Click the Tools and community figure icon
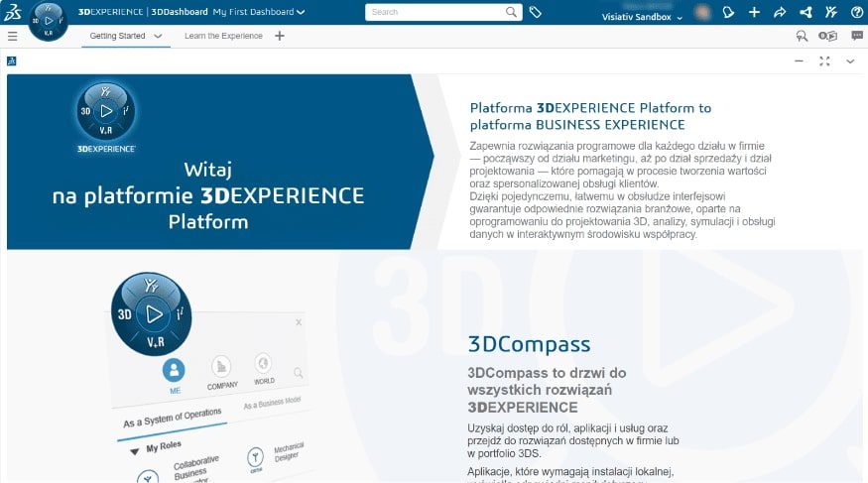The image size is (868, 483). [x=831, y=12]
